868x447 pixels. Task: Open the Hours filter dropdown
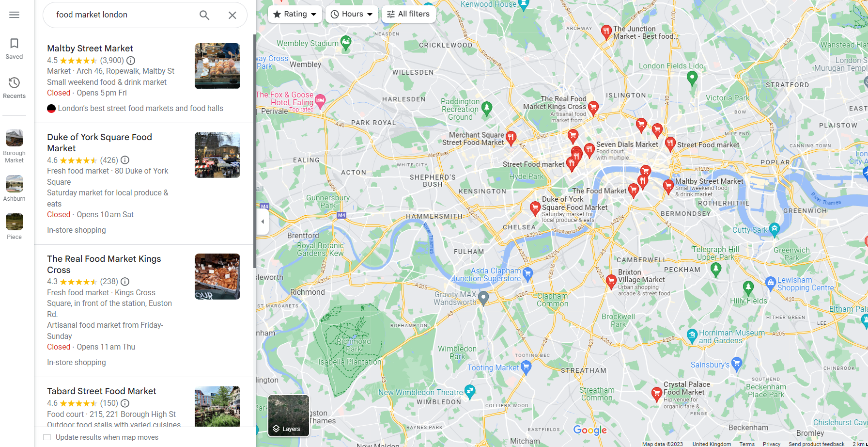pyautogui.click(x=352, y=14)
